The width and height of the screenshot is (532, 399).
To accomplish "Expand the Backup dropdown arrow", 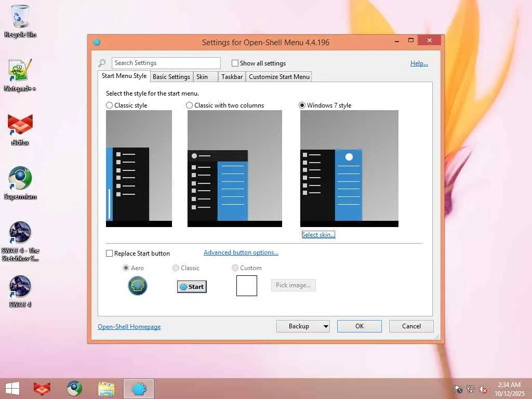I will [x=325, y=326].
